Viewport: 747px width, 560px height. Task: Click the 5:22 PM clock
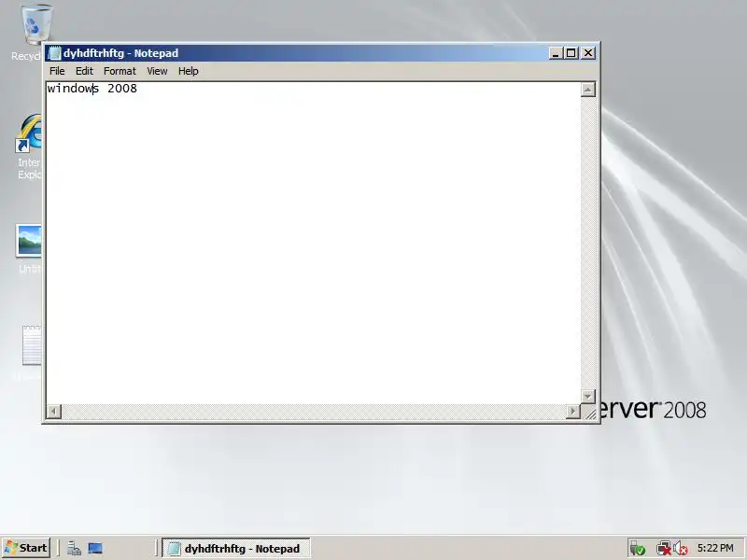pos(715,548)
